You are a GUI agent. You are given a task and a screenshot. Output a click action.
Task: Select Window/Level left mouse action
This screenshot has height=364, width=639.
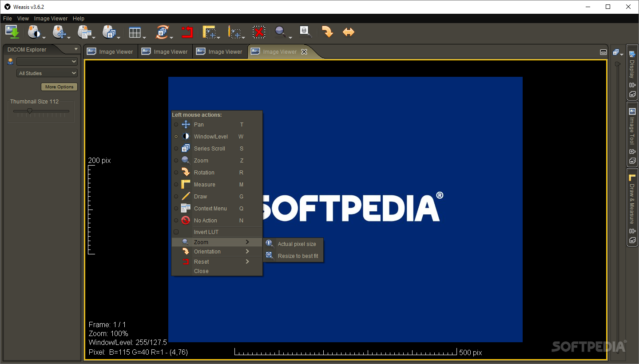pos(217,137)
